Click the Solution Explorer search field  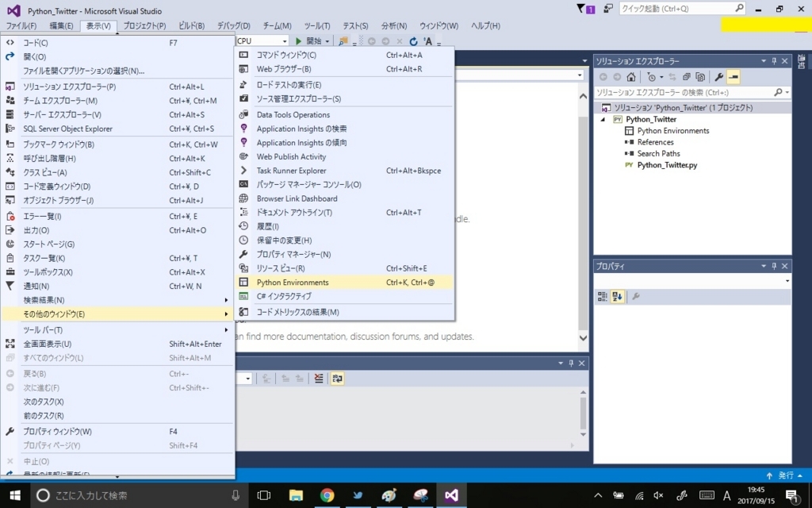click(x=684, y=92)
